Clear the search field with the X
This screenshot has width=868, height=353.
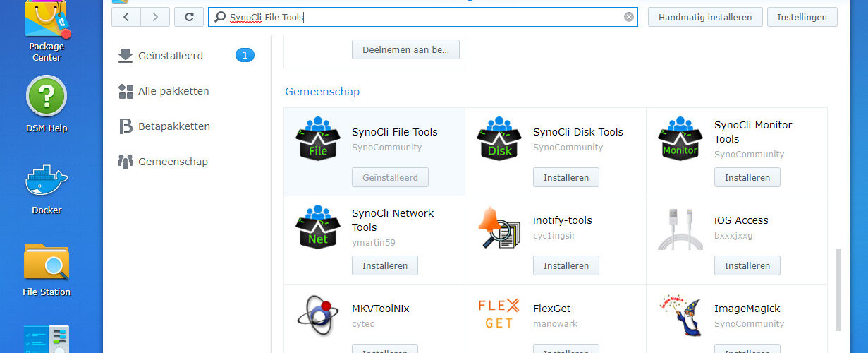629,17
